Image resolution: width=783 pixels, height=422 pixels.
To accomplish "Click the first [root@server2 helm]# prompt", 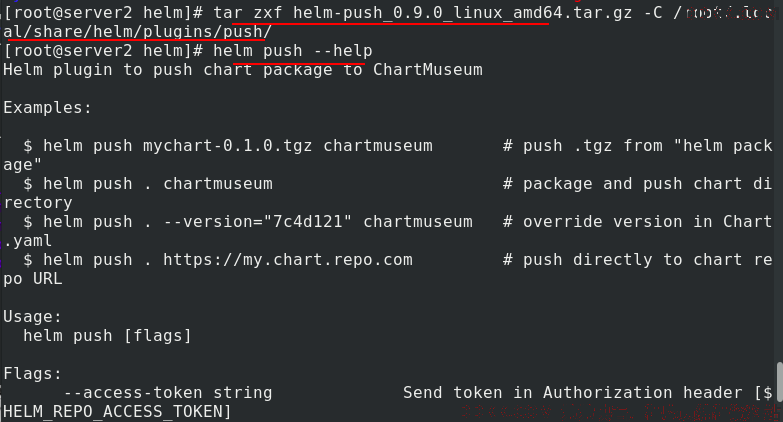I will click(103, 12).
